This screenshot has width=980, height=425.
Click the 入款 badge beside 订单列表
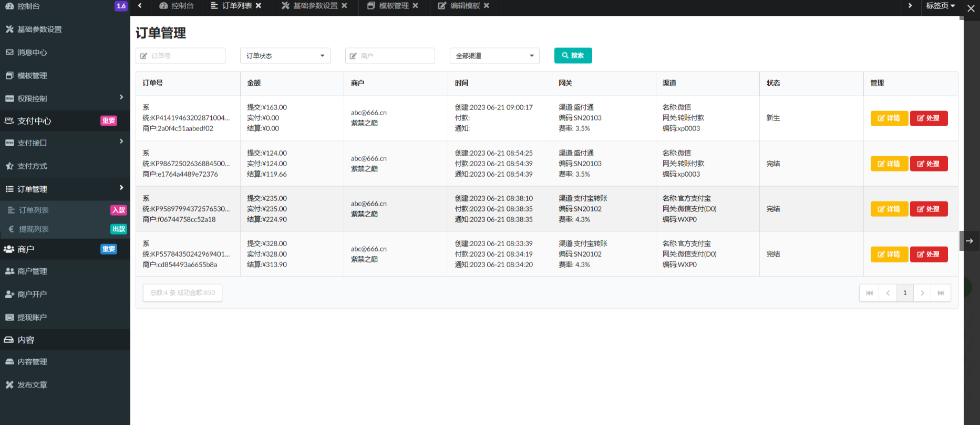point(119,210)
